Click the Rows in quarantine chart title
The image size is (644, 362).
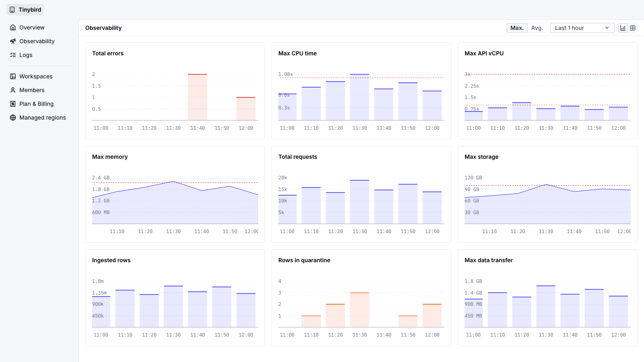click(304, 260)
